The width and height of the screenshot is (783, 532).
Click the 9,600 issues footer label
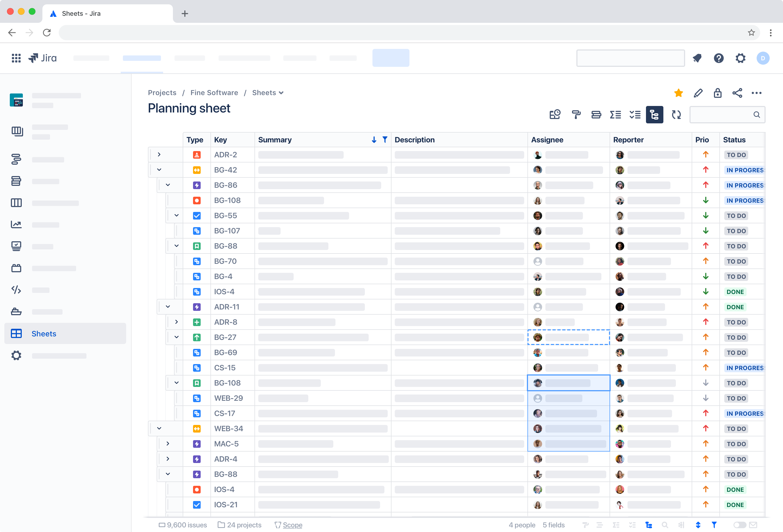[x=183, y=525]
